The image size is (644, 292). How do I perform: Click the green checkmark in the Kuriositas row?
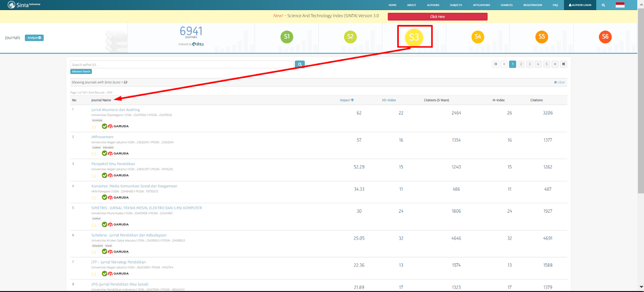pyautogui.click(x=104, y=197)
